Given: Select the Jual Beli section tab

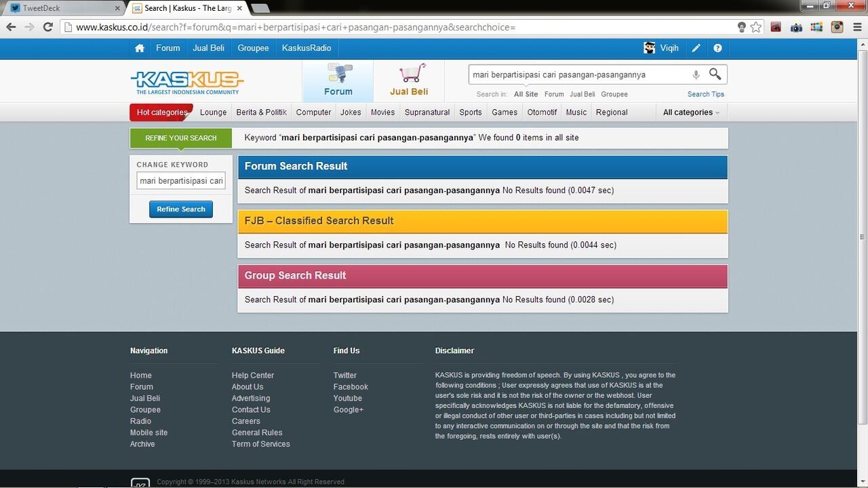Looking at the screenshot, I should click(x=409, y=81).
